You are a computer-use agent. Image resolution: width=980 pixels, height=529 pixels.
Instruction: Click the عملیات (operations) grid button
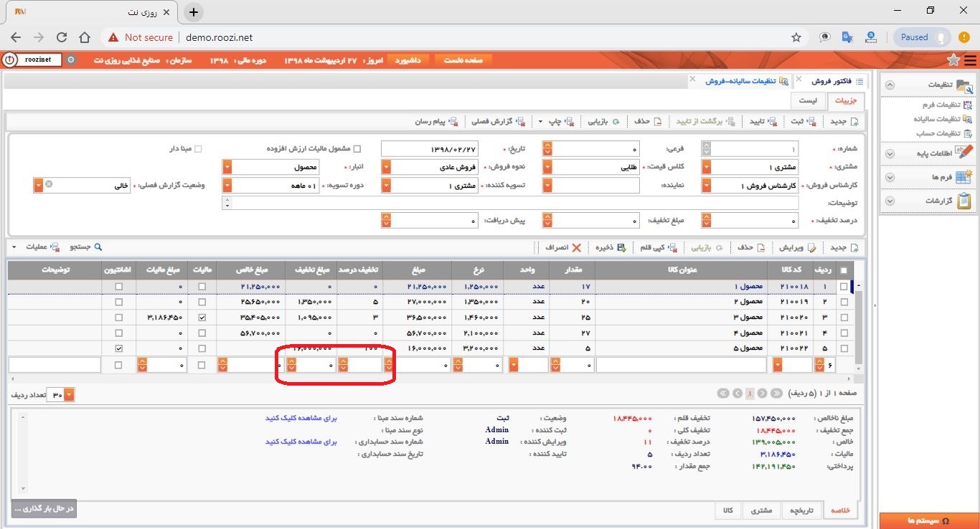42,247
